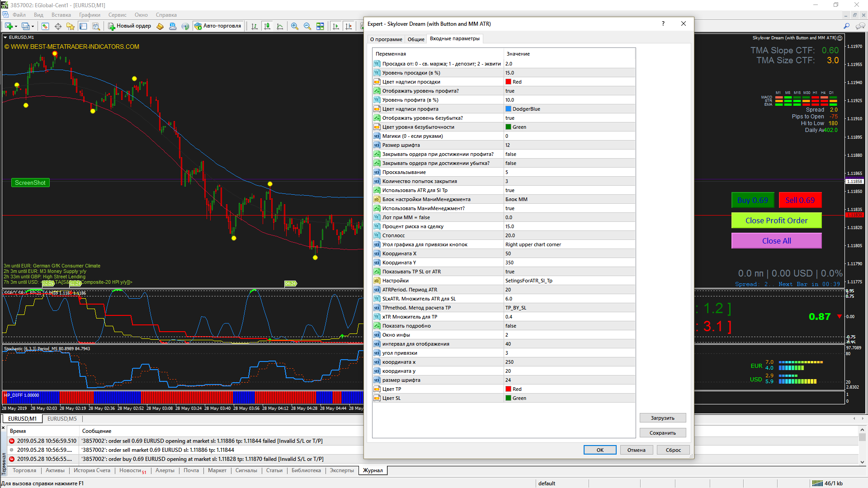Click the tile windows icon in toolbar

[x=320, y=26]
